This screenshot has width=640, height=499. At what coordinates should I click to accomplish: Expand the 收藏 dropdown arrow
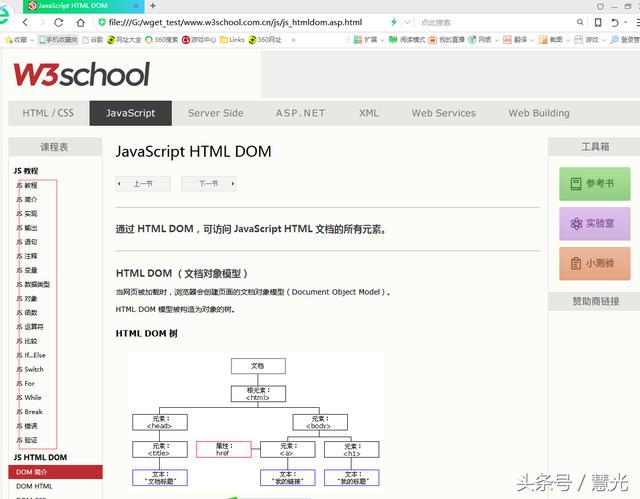pos(32,40)
